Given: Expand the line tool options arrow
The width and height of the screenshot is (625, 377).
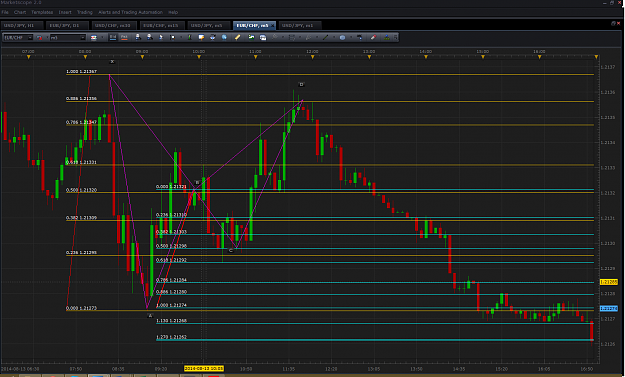Looking at the screenshot, I should [334, 37].
